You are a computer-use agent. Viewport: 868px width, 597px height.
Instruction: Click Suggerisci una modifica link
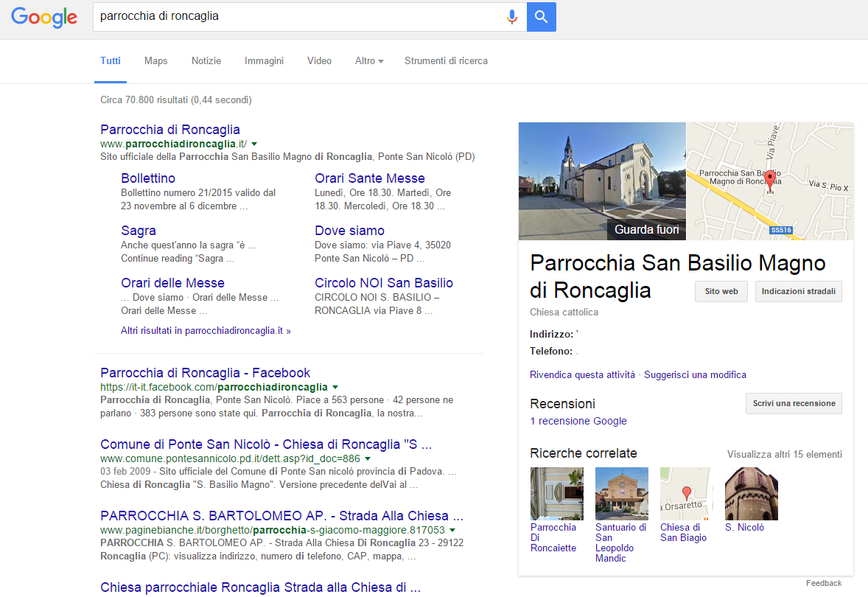696,375
